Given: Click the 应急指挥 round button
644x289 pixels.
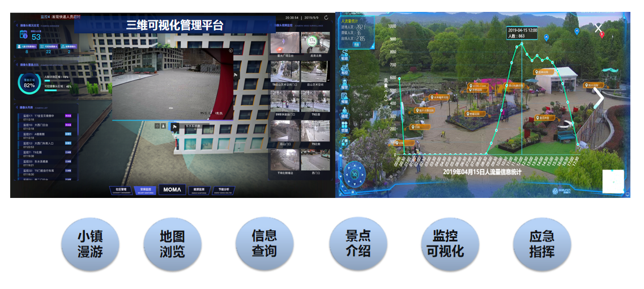Looking at the screenshot, I should coord(541,244).
